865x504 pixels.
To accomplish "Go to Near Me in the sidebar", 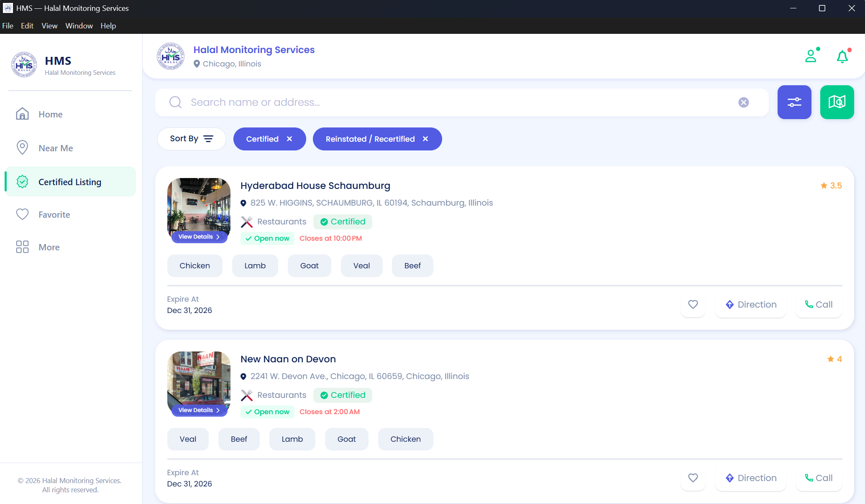I will coord(70,148).
